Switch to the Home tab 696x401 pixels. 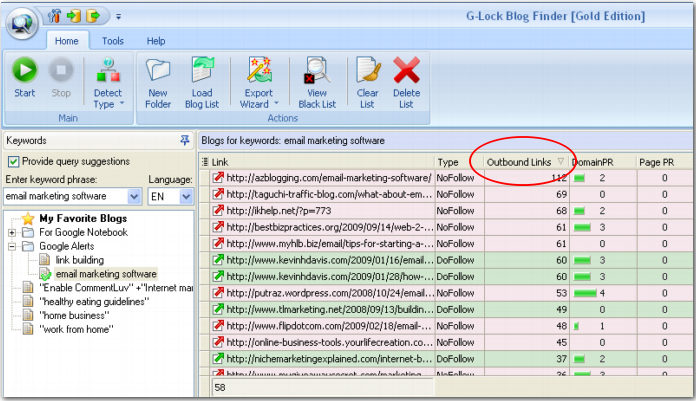[67, 41]
